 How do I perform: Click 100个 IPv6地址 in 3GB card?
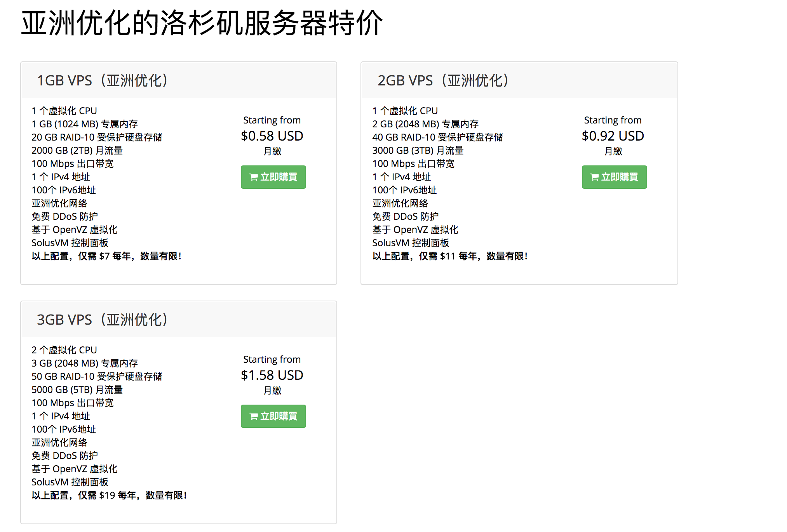(x=64, y=429)
